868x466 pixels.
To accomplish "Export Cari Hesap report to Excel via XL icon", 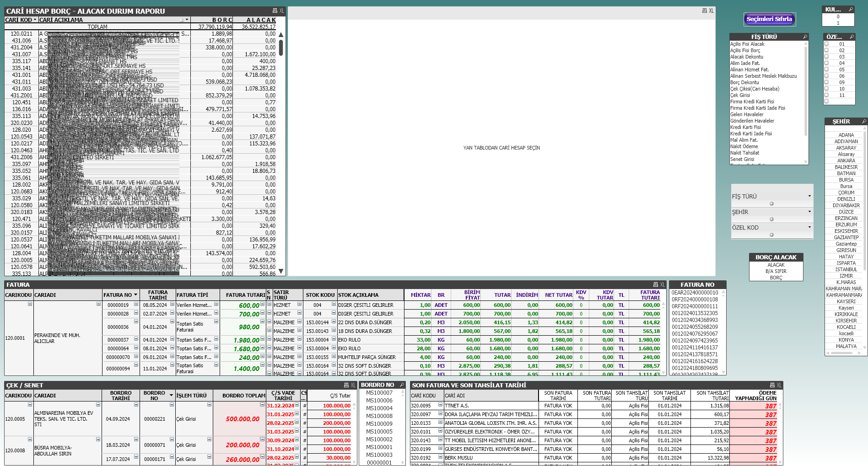I will (281, 11).
